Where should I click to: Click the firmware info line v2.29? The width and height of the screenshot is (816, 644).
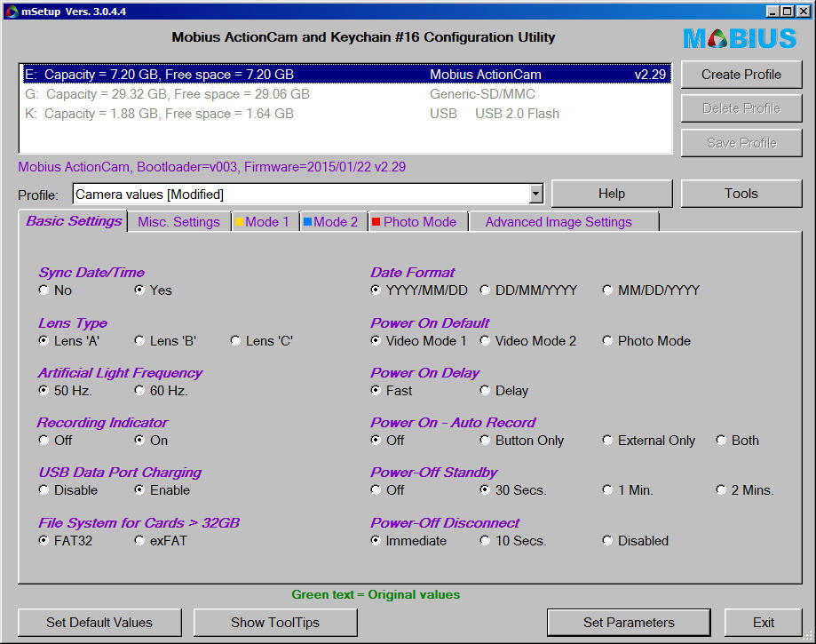coord(212,167)
